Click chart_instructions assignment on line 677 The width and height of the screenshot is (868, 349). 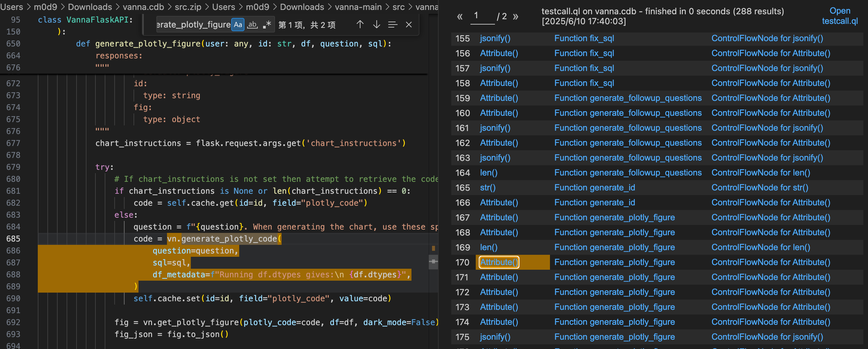point(250,143)
